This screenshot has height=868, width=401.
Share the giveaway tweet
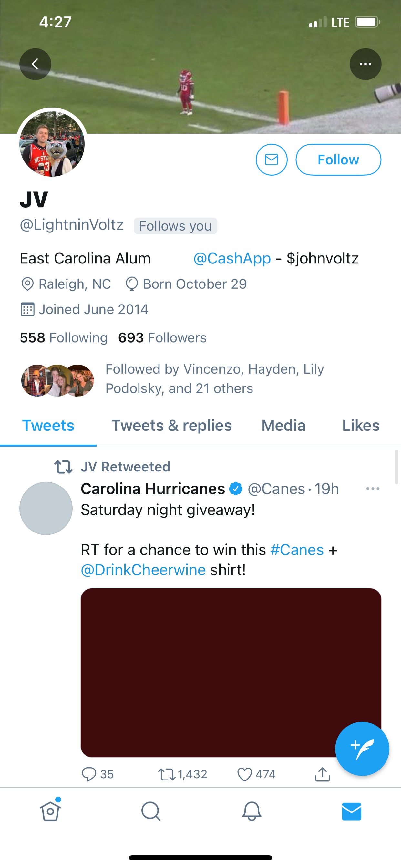(x=323, y=774)
